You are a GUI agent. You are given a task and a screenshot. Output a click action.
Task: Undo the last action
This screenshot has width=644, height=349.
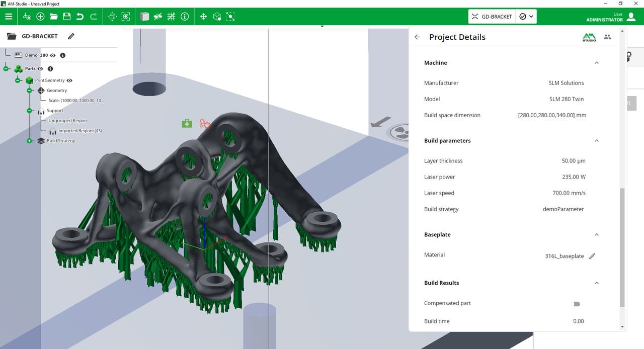coord(80,17)
